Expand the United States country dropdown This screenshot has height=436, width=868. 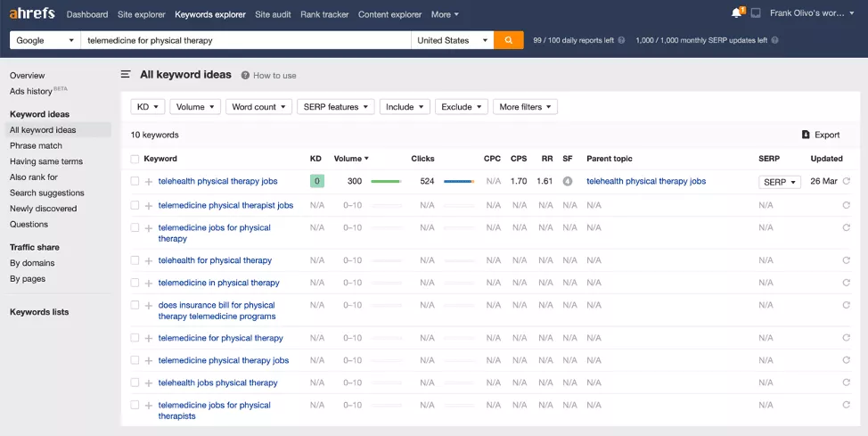(453, 40)
